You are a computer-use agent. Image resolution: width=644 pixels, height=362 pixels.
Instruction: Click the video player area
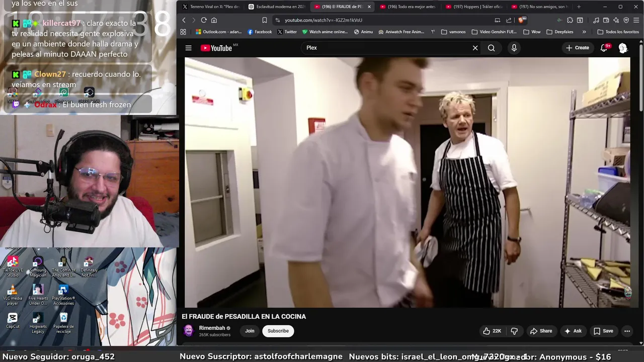point(407,182)
